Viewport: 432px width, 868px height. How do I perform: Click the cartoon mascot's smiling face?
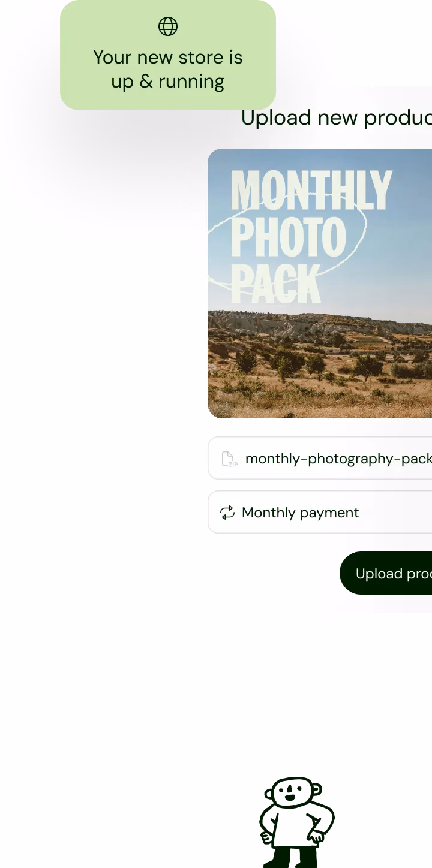click(x=293, y=794)
